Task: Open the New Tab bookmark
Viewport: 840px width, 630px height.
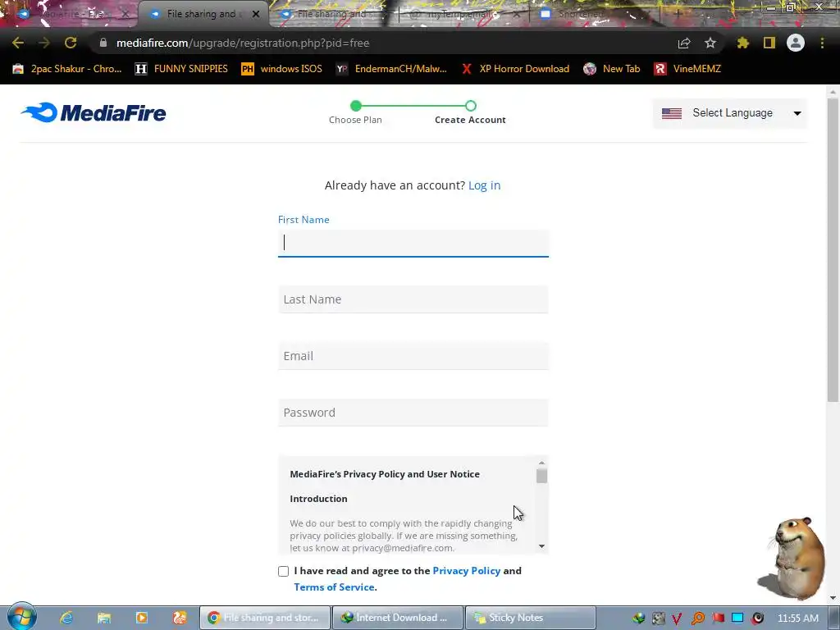Action: pos(612,69)
